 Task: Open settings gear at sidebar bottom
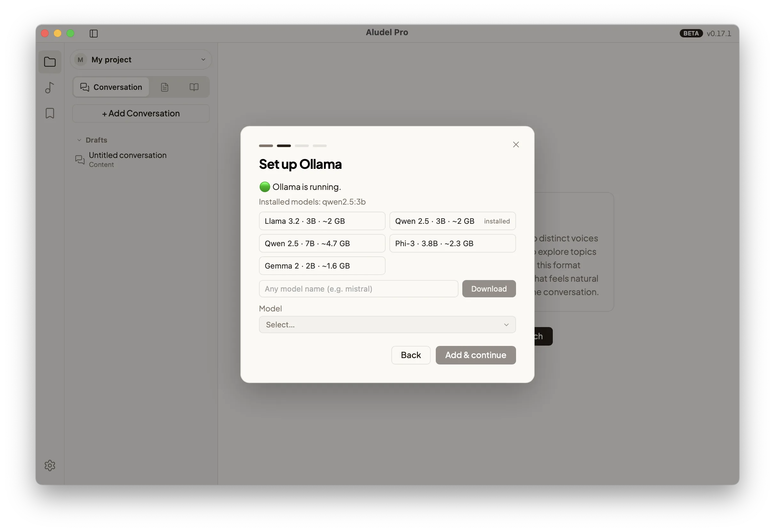tap(50, 465)
